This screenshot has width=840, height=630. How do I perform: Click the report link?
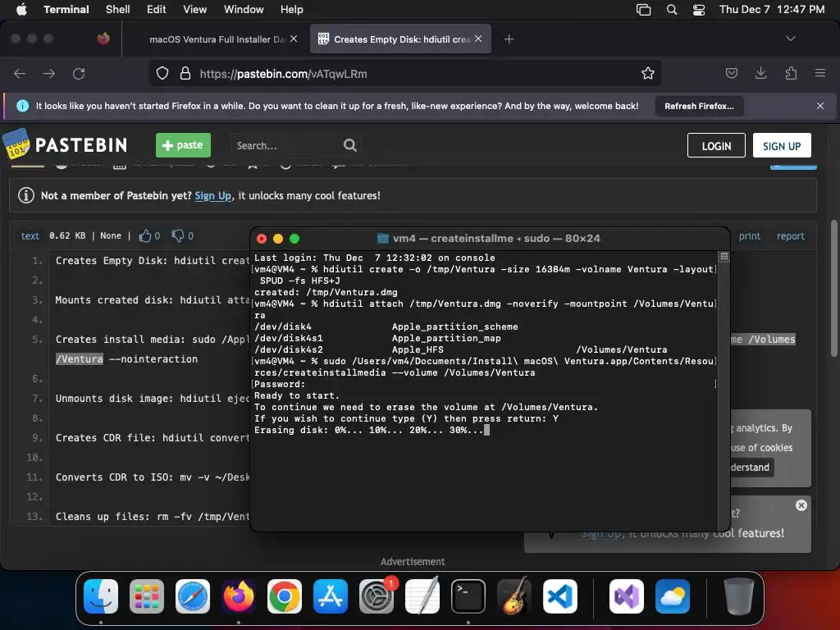pyautogui.click(x=790, y=235)
